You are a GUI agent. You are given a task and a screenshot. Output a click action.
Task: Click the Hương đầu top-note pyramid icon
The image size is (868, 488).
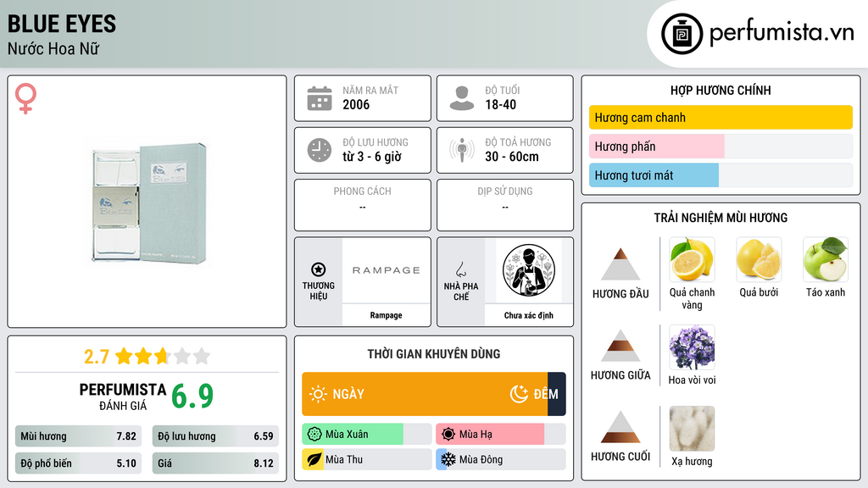620,264
